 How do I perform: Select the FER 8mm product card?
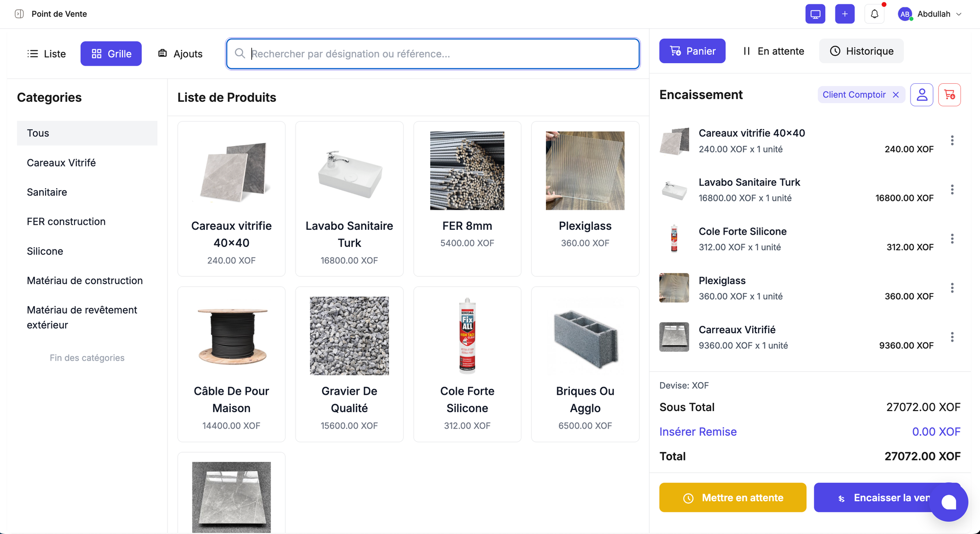467,198
